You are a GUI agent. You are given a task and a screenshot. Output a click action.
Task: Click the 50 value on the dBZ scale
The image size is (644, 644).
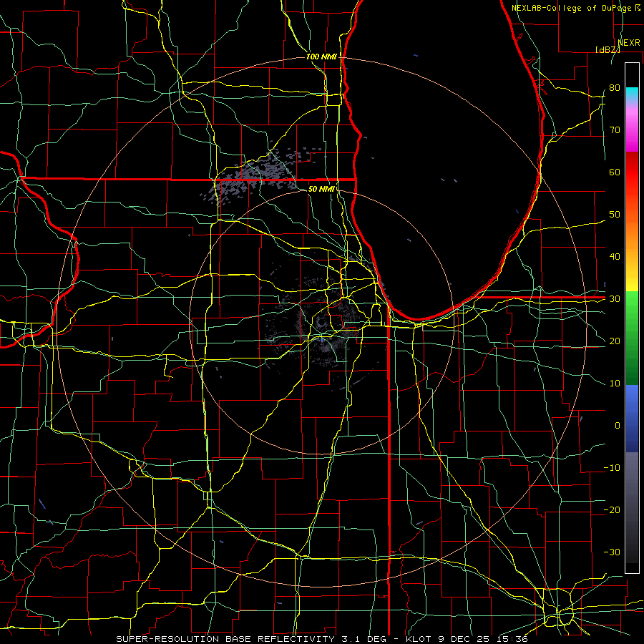point(615,215)
